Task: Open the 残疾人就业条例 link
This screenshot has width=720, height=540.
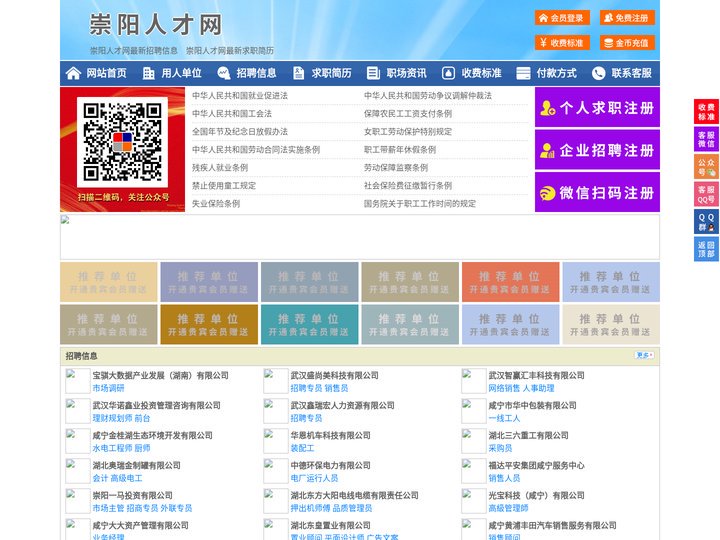Action: (220, 168)
